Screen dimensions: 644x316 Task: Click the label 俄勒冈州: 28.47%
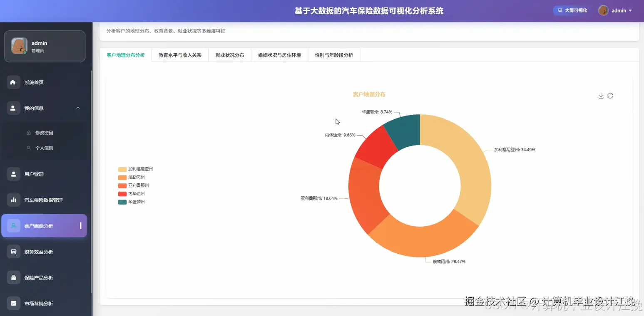point(449,262)
